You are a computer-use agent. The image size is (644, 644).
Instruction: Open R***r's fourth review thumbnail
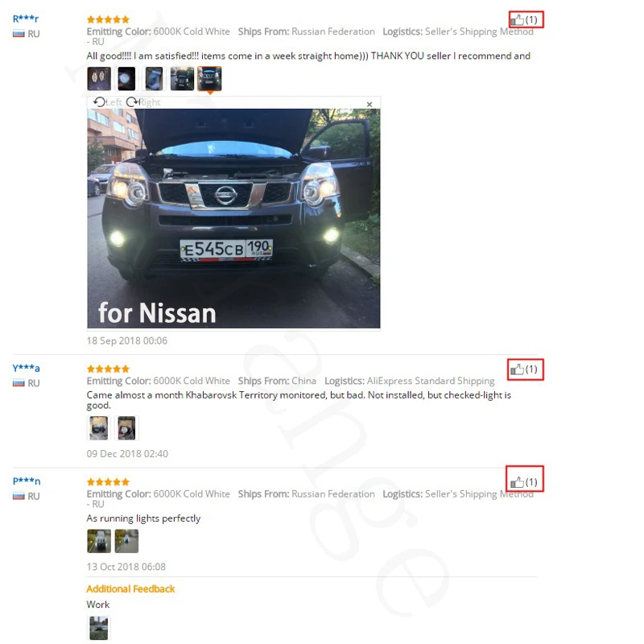tap(182, 78)
